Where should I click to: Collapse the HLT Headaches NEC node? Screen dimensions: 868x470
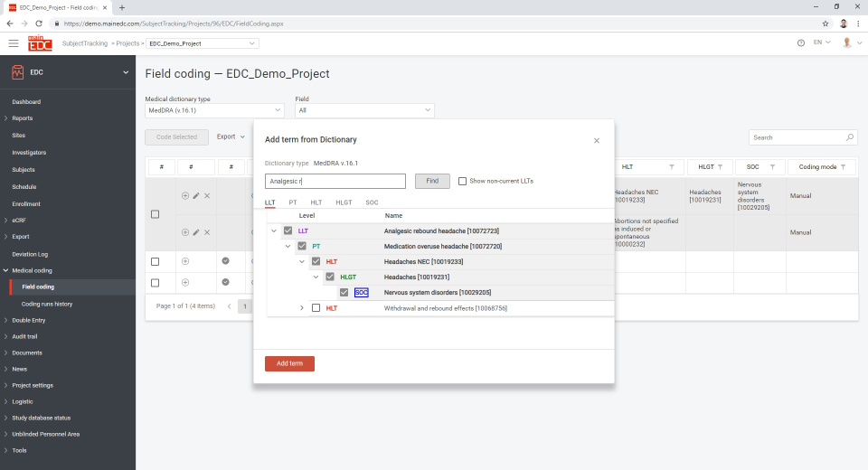[302, 262]
